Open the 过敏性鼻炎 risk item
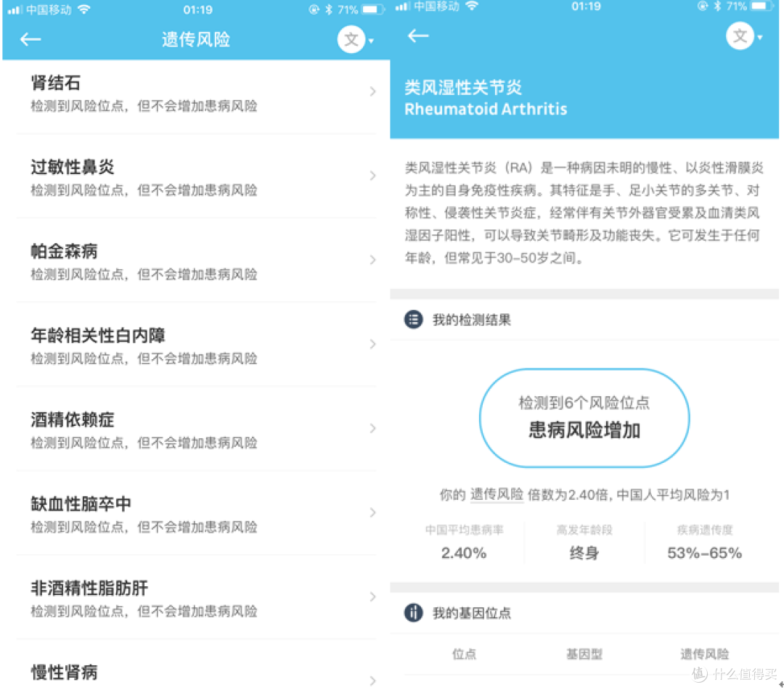784x690 pixels. tap(196, 176)
